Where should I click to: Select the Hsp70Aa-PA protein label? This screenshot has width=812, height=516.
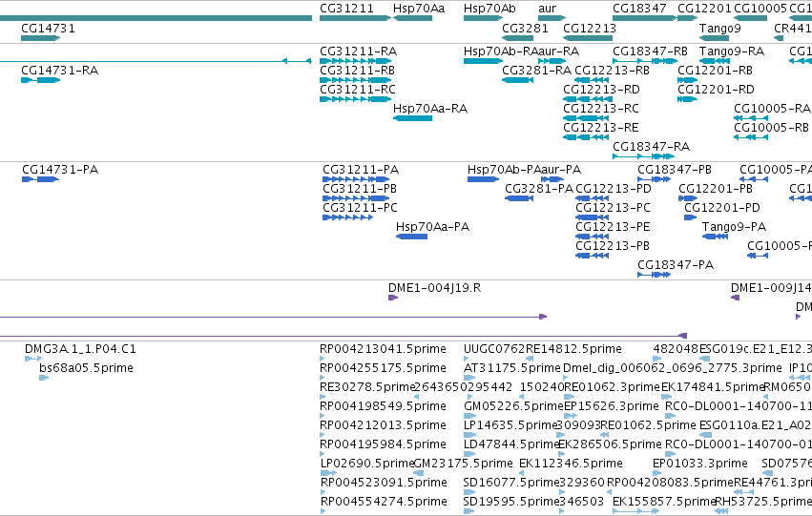[432, 227]
